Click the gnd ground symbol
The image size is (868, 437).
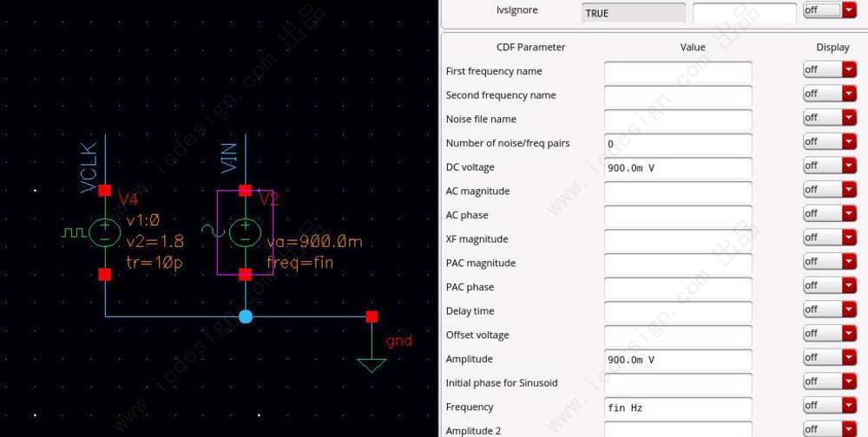pyautogui.click(x=372, y=365)
